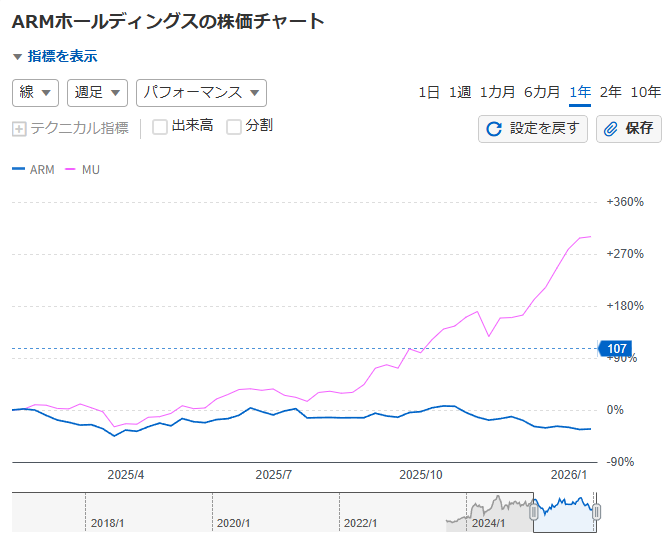This screenshot has width=668, height=545.
Task: Click the ARM legend label
Action: [42, 170]
